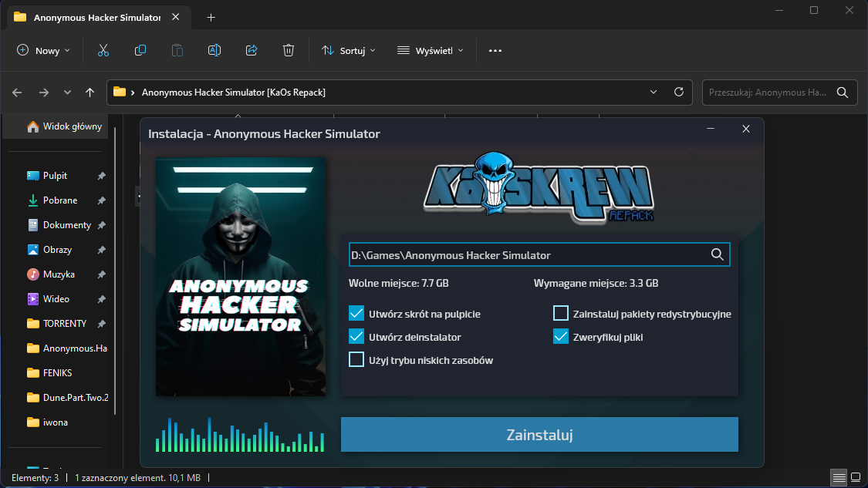Click 1 zaznaczony element status text
This screenshot has width=868, height=488.
pyautogui.click(x=137, y=477)
